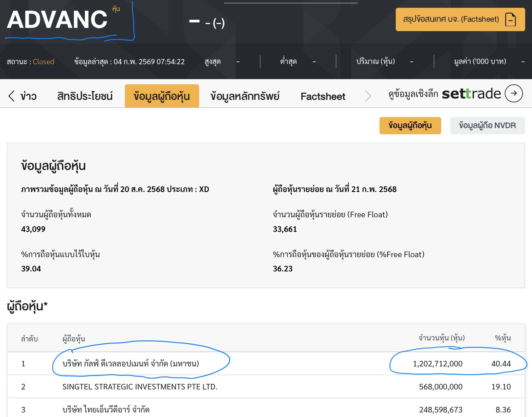Click the ดูข้อมูลเชิงลึก link
Viewport: 532px width, 417px height.
point(413,94)
